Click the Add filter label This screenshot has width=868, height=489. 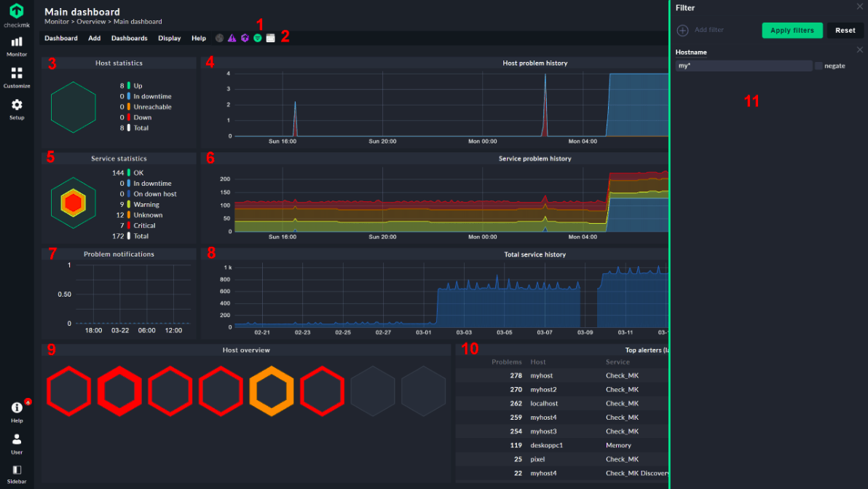click(x=709, y=30)
